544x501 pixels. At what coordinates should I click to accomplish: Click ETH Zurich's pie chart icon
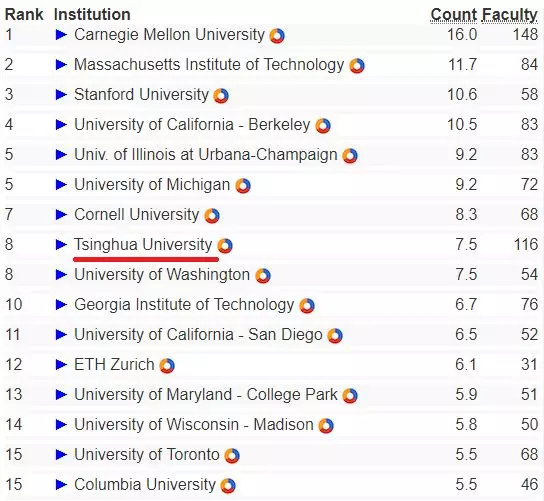tap(167, 366)
